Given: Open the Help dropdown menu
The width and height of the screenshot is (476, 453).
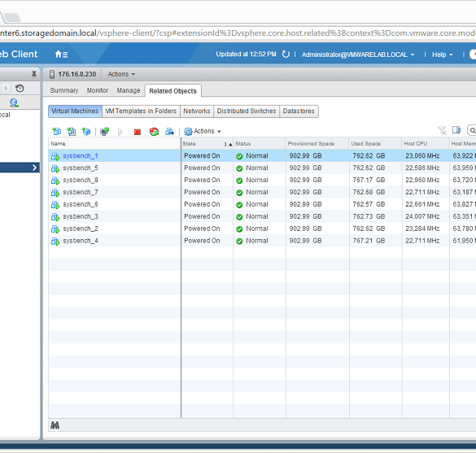Looking at the screenshot, I should click(443, 54).
